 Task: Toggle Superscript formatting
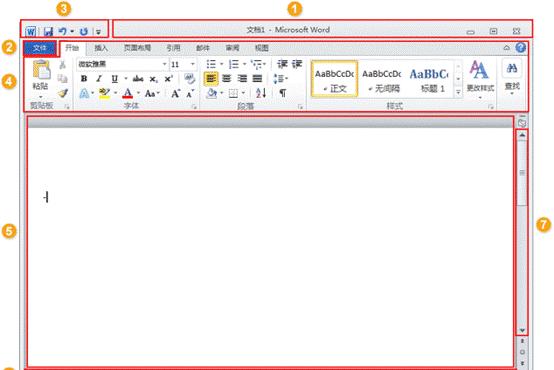tap(169, 78)
